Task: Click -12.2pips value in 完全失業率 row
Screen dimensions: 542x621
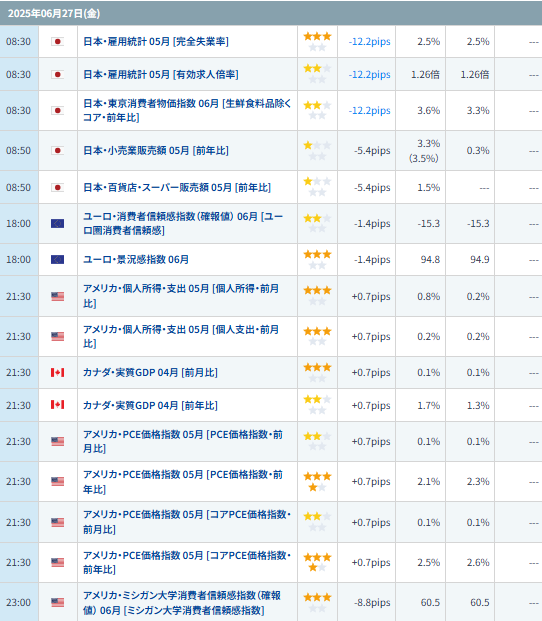Action: (369, 42)
